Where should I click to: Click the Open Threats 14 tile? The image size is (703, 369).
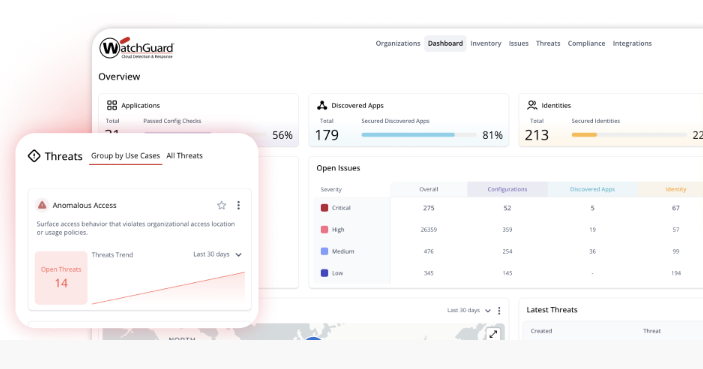click(x=61, y=278)
